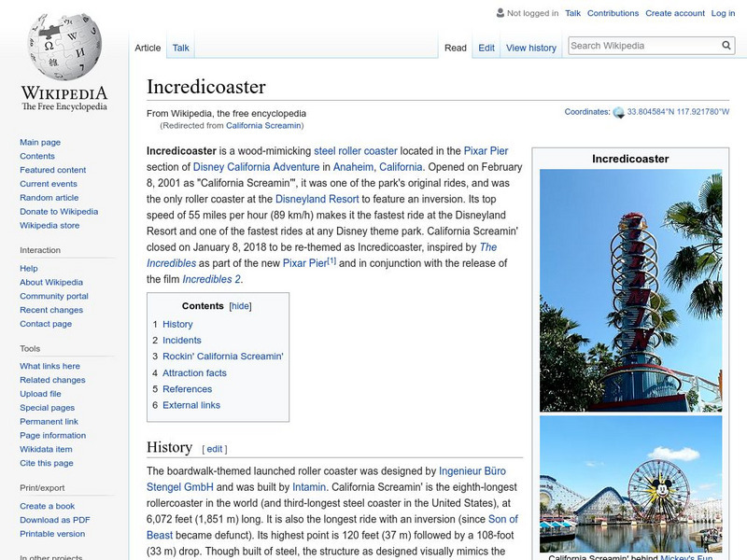Click the citation [1] reference

pyautogui.click(x=331, y=261)
